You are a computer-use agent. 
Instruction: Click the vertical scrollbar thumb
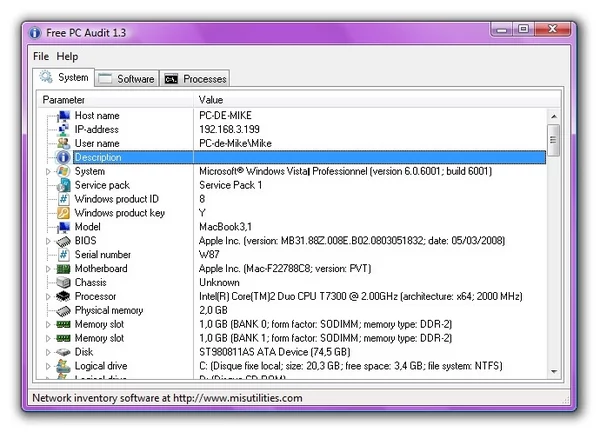pos(554,140)
